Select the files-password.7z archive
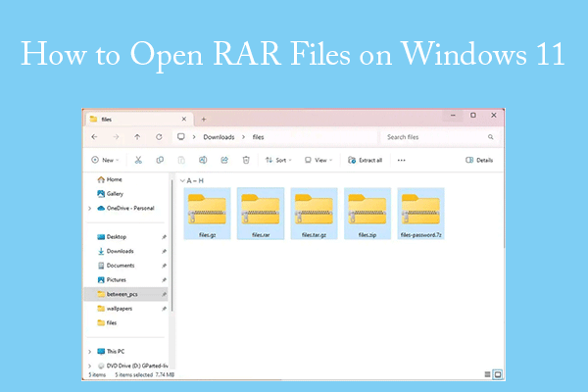Viewport: 588px width, 392px height. [x=420, y=214]
